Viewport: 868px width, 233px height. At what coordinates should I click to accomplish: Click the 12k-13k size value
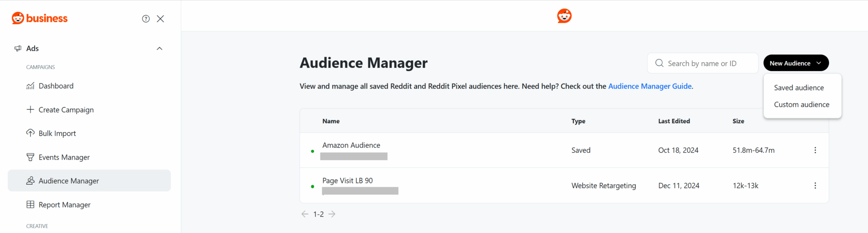pos(746,186)
